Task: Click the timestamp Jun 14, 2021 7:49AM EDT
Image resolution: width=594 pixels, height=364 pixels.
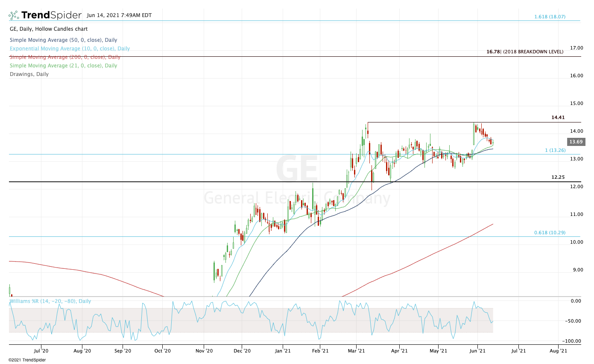Action: (119, 15)
